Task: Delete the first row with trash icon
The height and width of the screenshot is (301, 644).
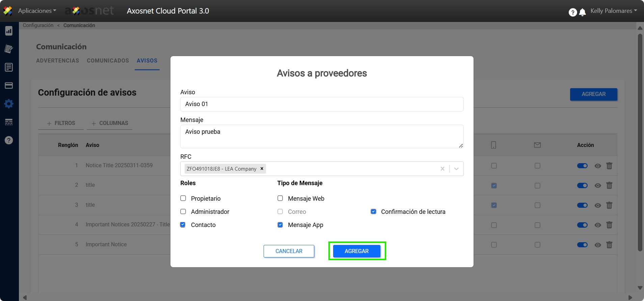Action: [609, 166]
